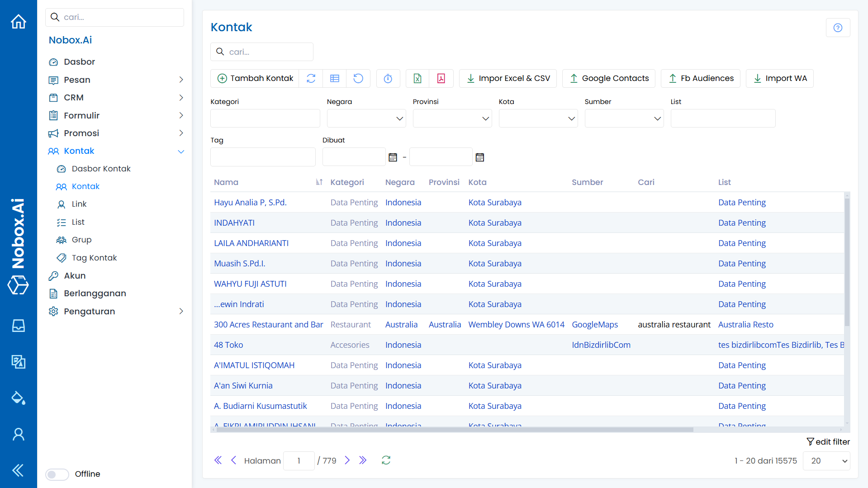The image size is (868, 488).
Task: Click the Excel export icon
Action: [417, 78]
